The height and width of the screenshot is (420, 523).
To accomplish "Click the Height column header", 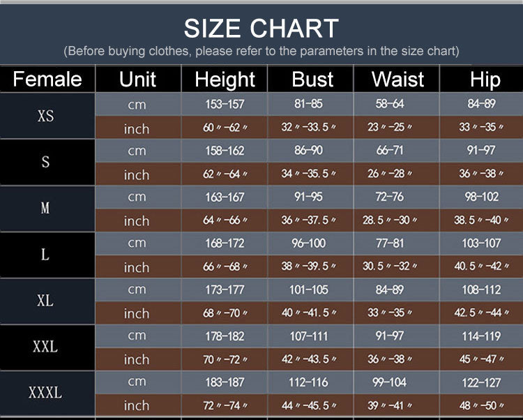I will click(x=225, y=80).
